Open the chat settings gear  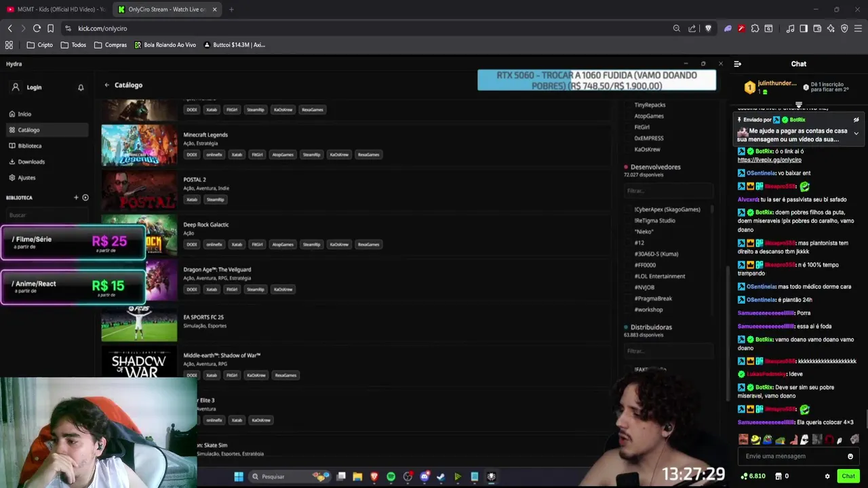point(827,476)
